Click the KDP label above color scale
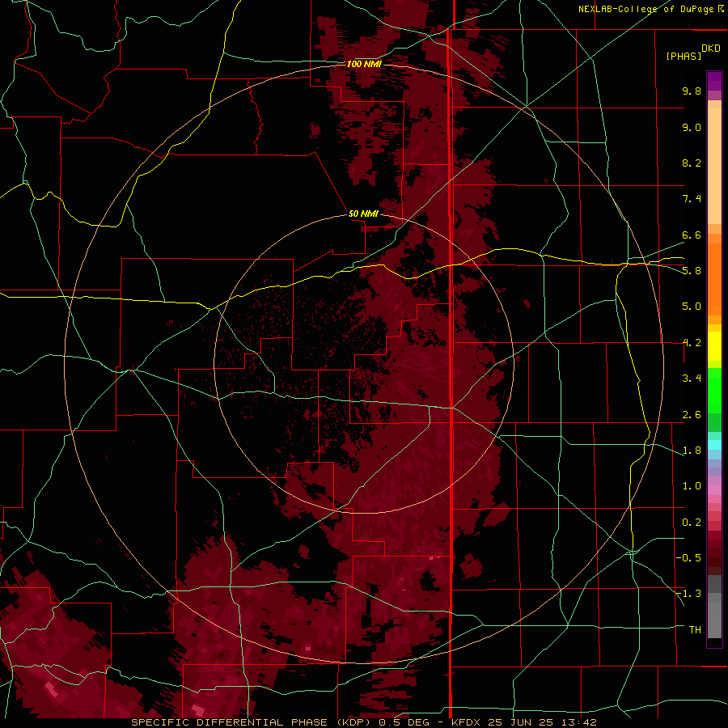The image size is (728, 728). pos(711,49)
